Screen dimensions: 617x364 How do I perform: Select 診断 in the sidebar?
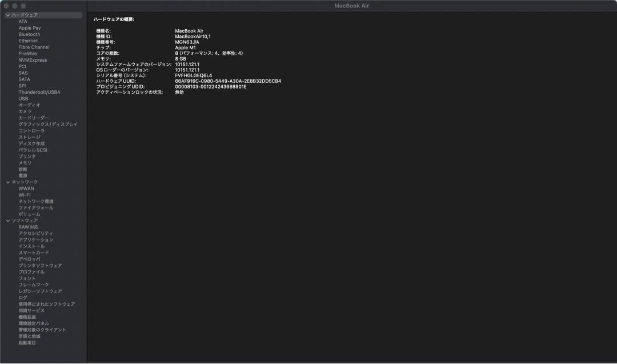pos(23,169)
